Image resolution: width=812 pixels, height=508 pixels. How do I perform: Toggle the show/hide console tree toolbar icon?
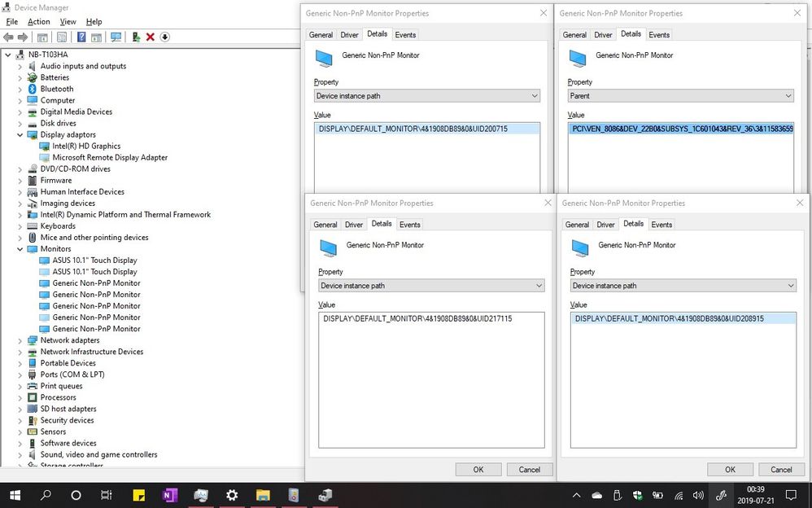[42, 37]
